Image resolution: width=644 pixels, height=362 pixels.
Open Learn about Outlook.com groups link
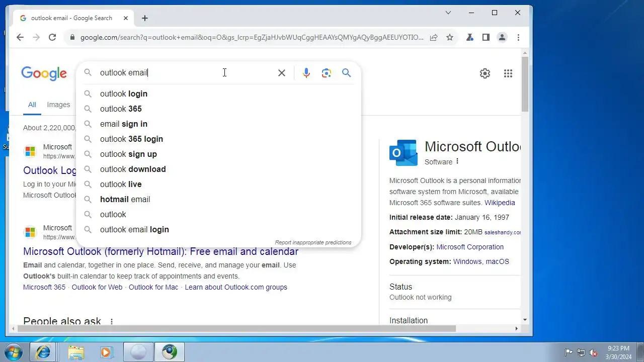point(236,287)
